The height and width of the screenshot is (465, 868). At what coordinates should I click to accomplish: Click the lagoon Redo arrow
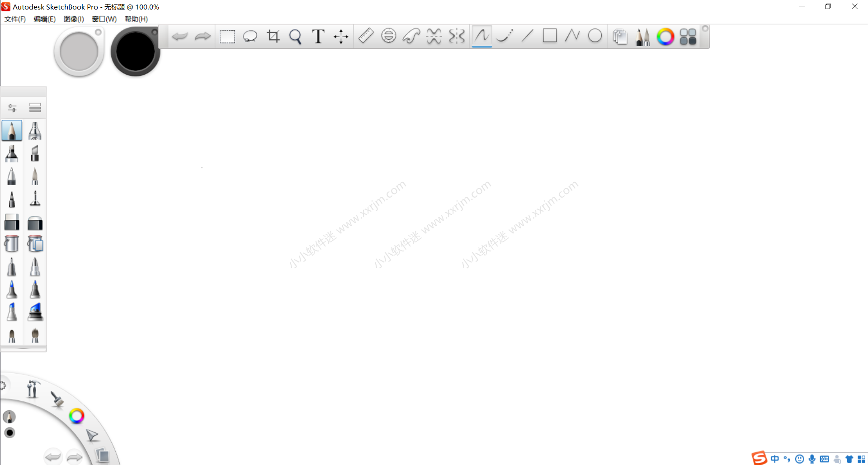[x=75, y=457]
